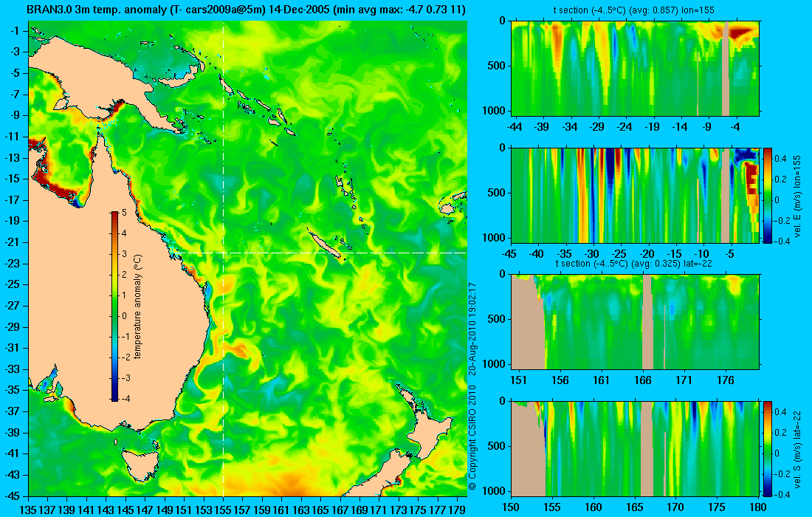
Task: Click the '143' longitude axis label
Action: click(106, 510)
